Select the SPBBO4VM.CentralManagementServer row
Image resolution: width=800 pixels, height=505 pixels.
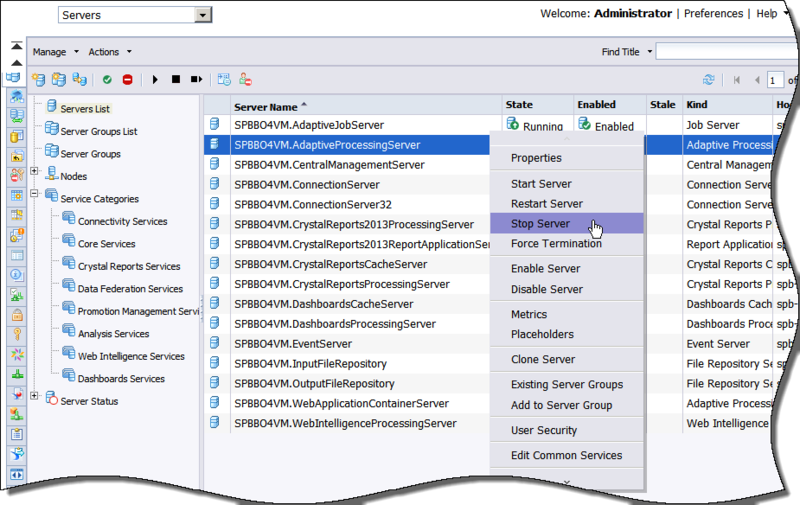coord(347,165)
